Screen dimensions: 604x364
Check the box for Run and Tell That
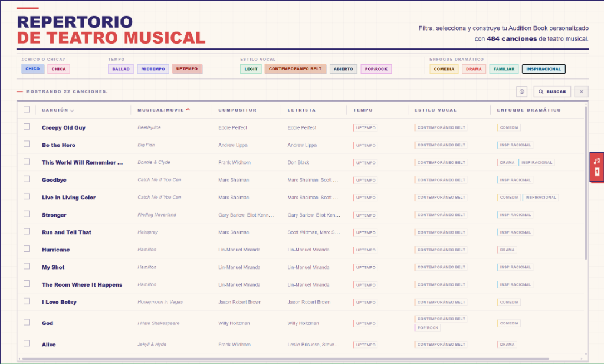[27, 231]
